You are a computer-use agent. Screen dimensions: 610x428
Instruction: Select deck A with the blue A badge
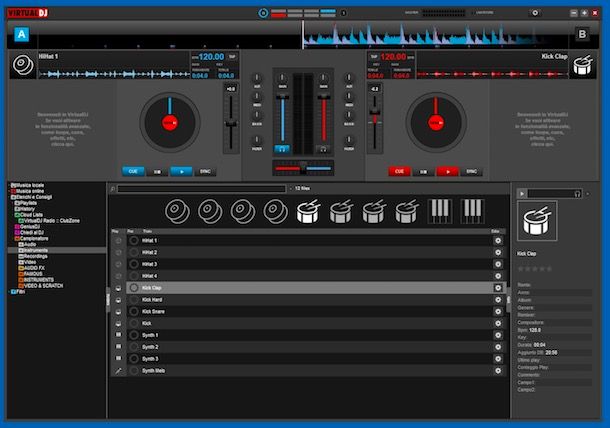(x=22, y=34)
